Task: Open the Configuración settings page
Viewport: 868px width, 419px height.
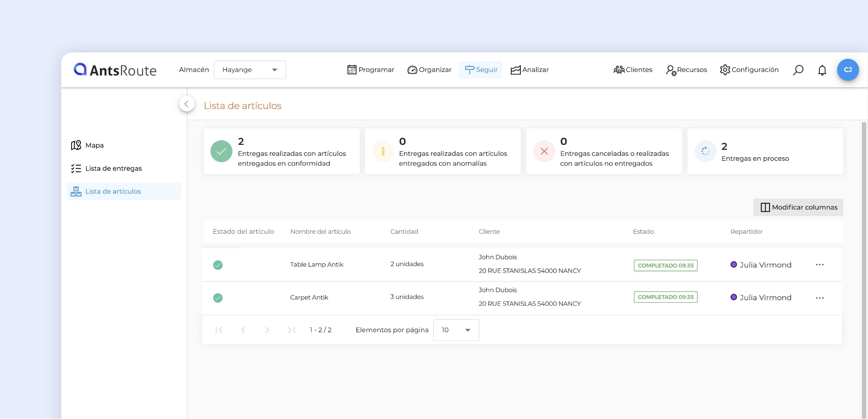Action: [x=749, y=70]
